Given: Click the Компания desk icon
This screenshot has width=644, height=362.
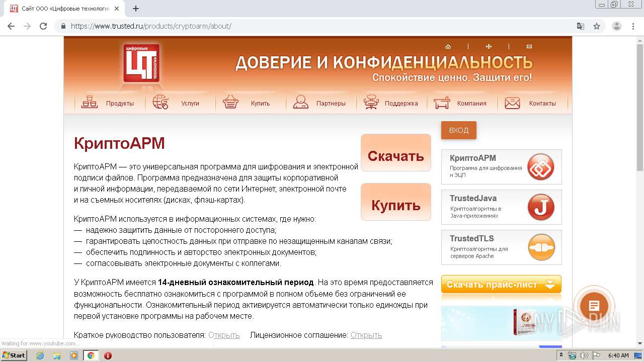Looking at the screenshot, I should point(442,103).
